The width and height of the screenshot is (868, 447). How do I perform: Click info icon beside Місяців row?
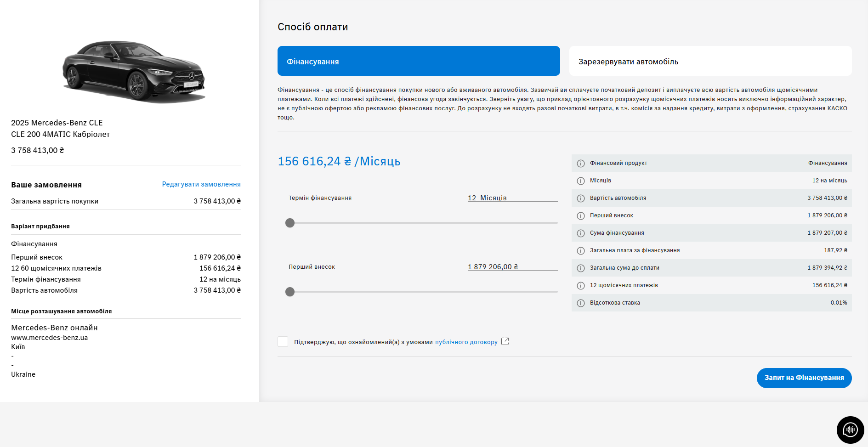click(x=581, y=181)
